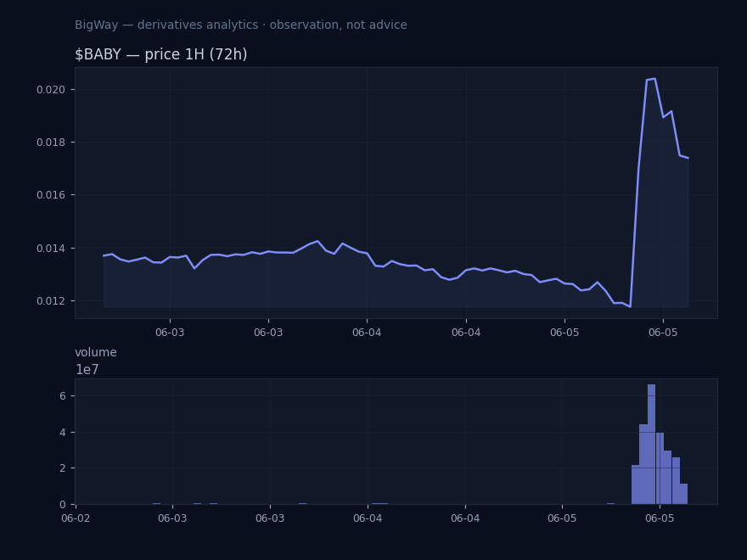Click the volume axis label 0

click(63, 504)
